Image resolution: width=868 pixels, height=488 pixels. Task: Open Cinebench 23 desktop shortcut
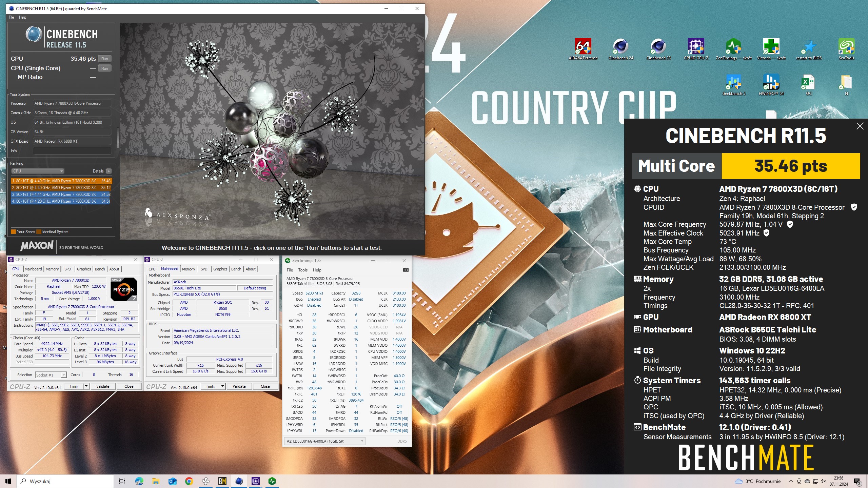(658, 49)
